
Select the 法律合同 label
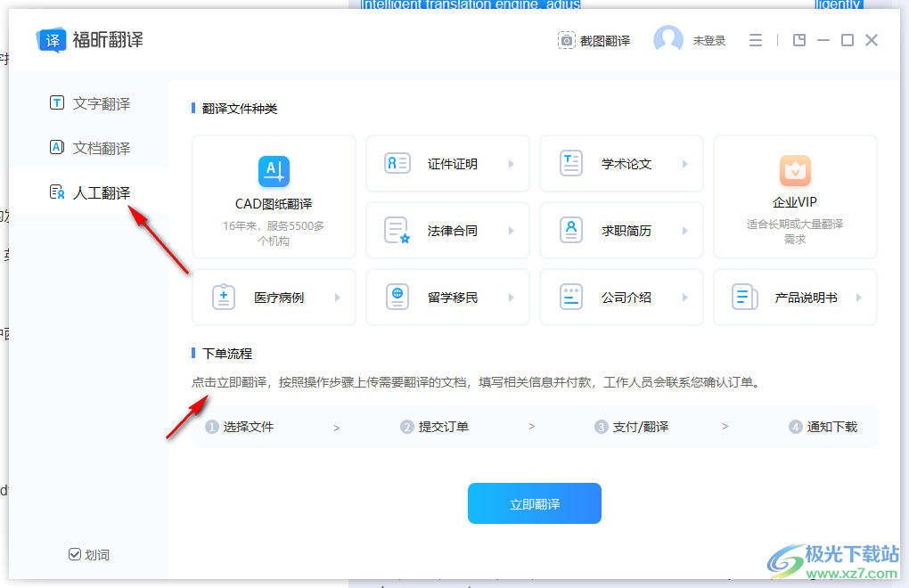tap(453, 231)
